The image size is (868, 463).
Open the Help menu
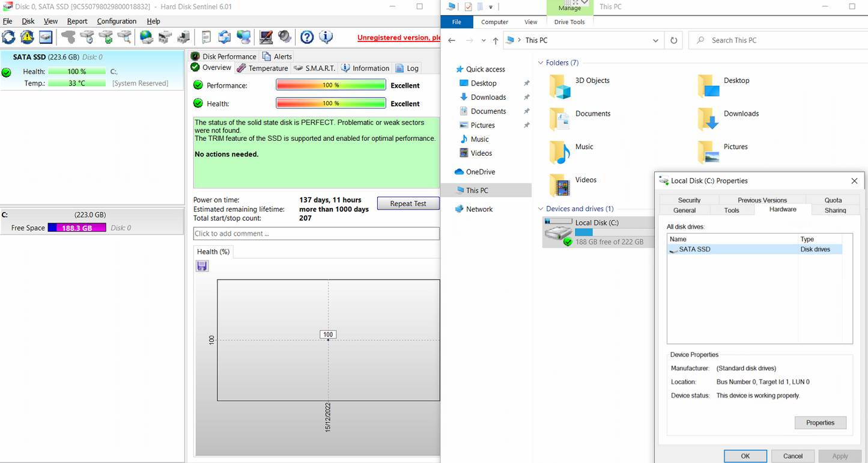click(x=153, y=21)
